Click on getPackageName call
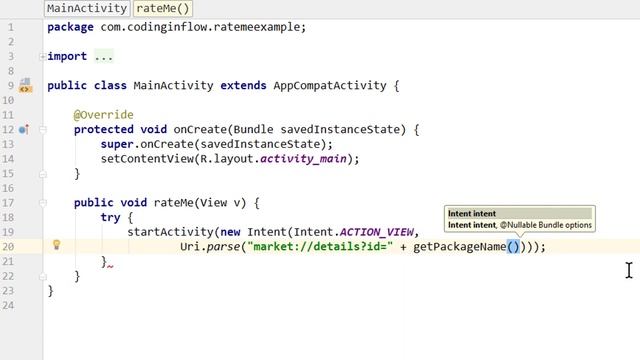640x360 pixels. (460, 247)
